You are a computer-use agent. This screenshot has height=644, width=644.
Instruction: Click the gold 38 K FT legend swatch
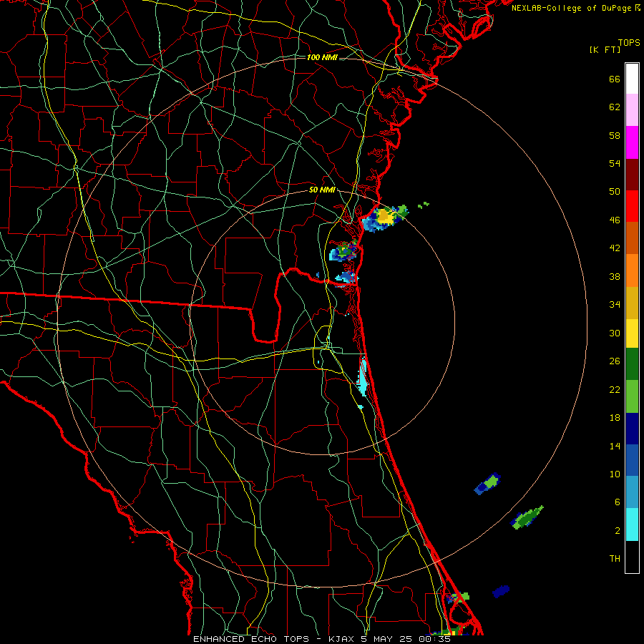click(632, 303)
